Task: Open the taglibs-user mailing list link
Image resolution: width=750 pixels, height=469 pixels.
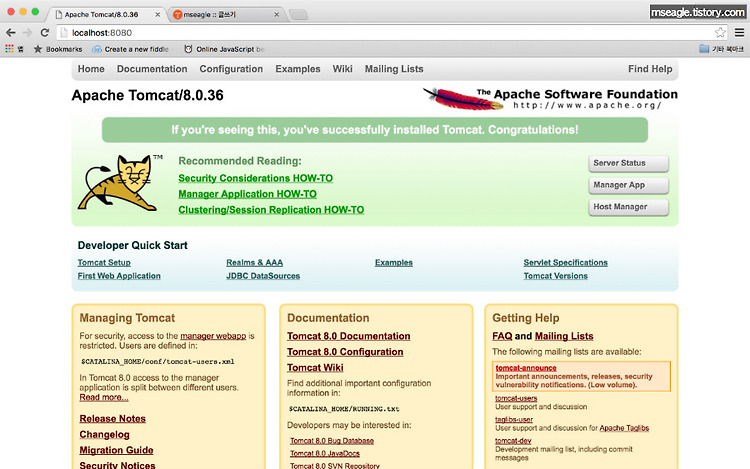Action: pyautogui.click(x=514, y=419)
